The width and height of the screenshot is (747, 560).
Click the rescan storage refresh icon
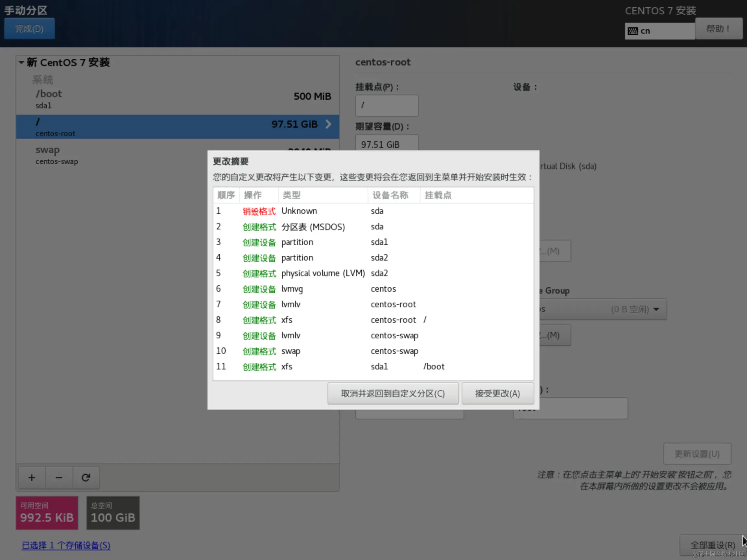pyautogui.click(x=86, y=478)
